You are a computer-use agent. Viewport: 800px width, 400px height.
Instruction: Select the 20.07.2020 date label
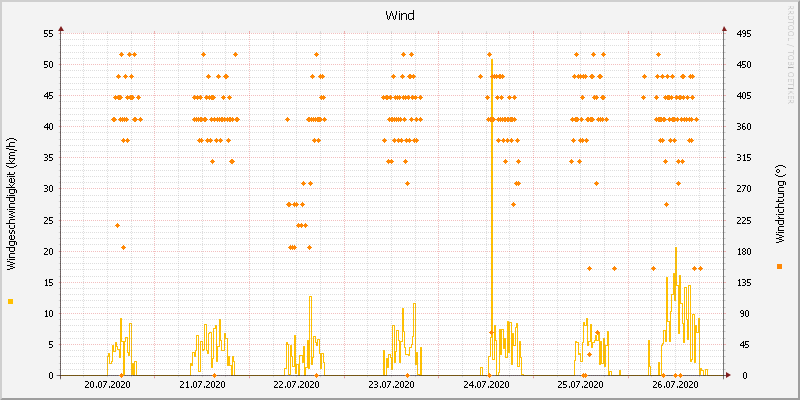pyautogui.click(x=108, y=385)
